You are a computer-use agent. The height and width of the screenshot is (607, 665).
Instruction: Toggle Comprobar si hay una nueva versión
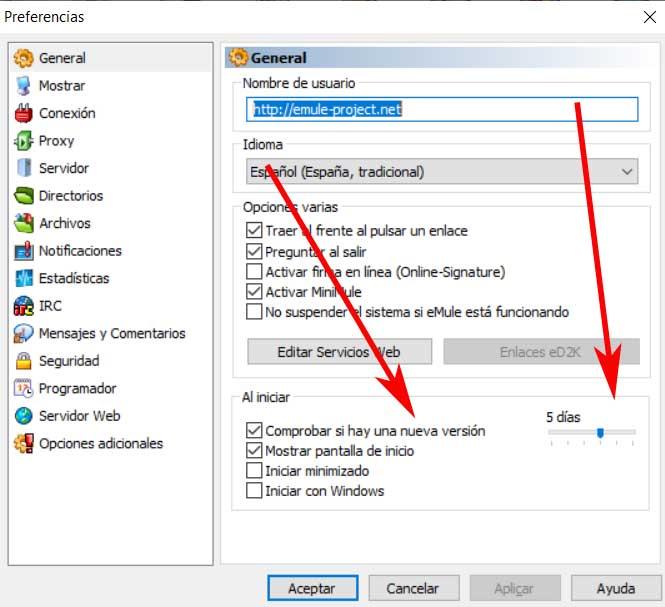254,431
